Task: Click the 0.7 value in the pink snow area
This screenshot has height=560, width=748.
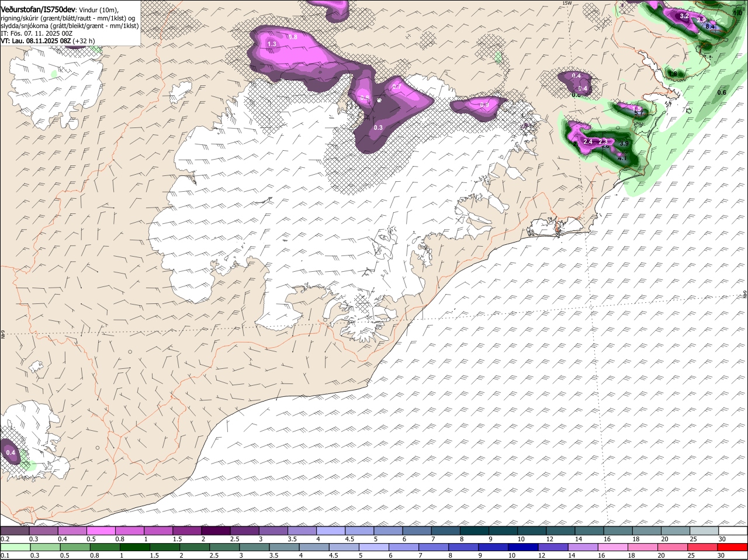Action: pyautogui.click(x=397, y=87)
